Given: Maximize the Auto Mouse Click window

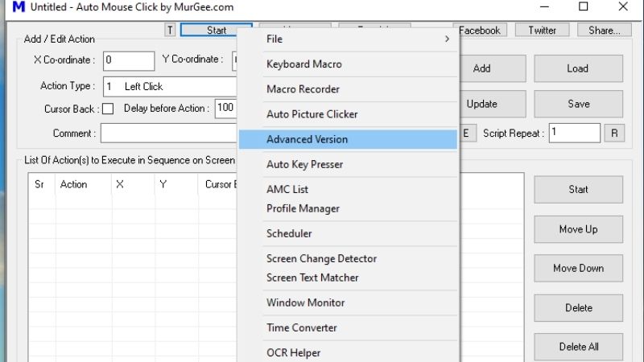Looking at the screenshot, I should [x=583, y=6].
